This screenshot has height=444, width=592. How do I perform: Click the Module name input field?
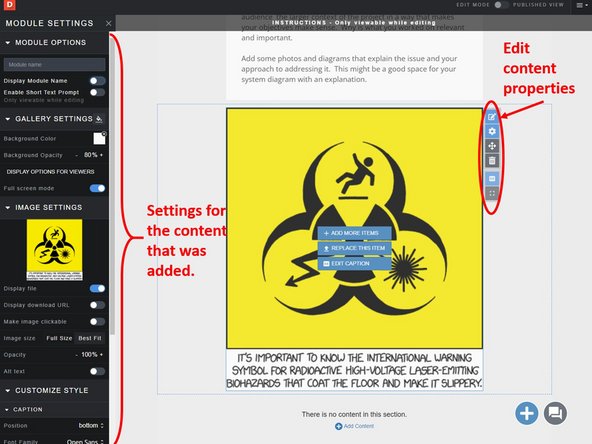tap(54, 65)
